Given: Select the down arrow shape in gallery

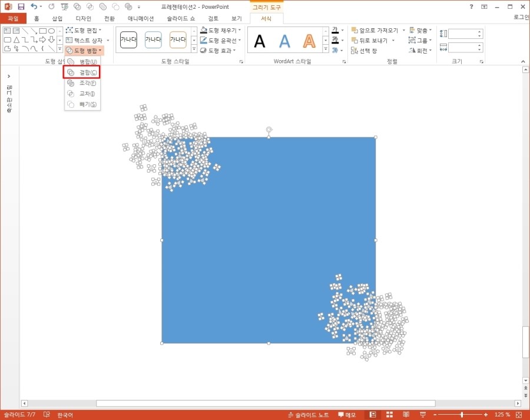Looking at the screenshot, I should point(51,40).
